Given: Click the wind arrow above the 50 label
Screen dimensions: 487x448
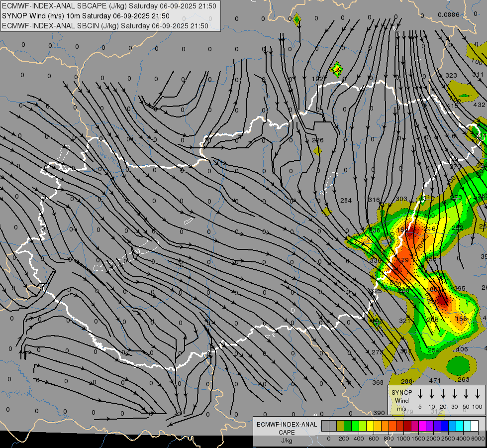Looking at the screenshot, I should [466, 394].
